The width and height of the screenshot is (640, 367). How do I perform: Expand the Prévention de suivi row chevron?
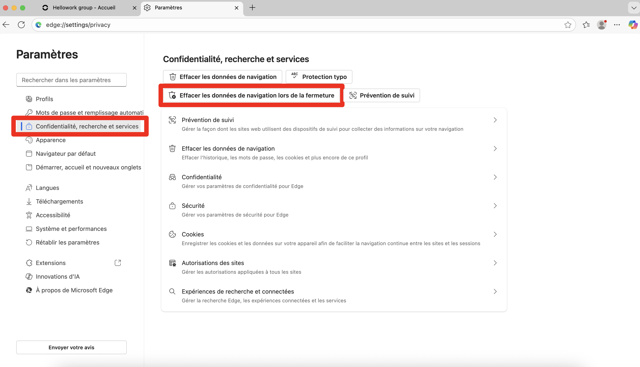(495, 120)
